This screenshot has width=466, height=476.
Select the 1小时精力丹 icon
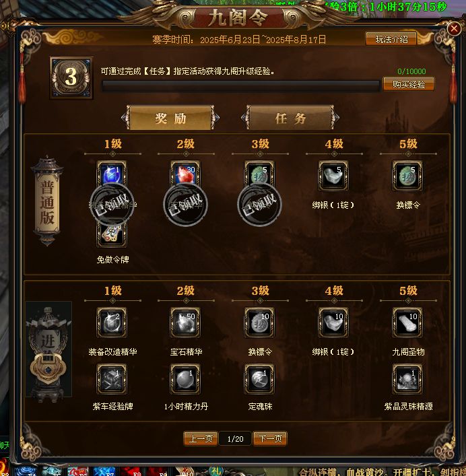click(x=185, y=379)
